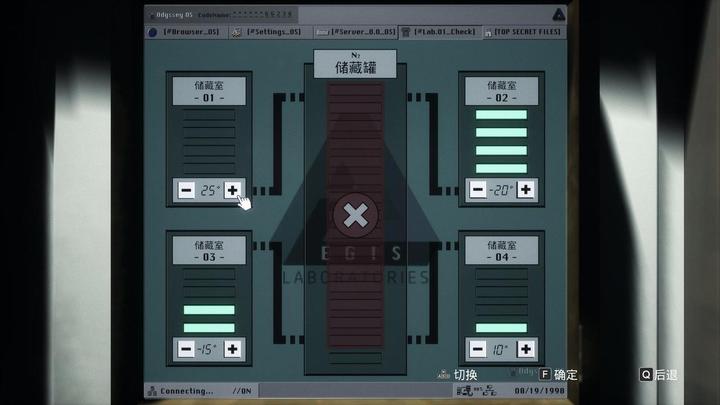This screenshot has width=720, height=405.
Task: Click the lock icon of Top Secret Files
Action: click(x=488, y=33)
